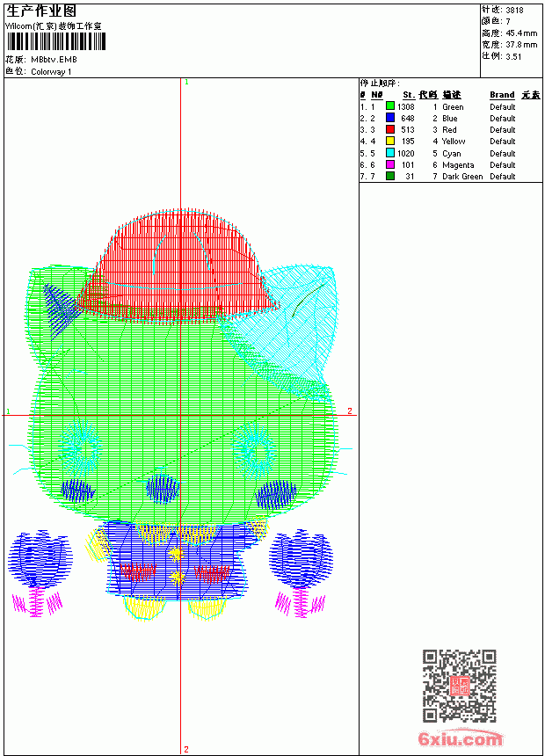Screen dimensions: 545x756
Task: Click the left blue tulip flower
Action: pyautogui.click(x=40, y=559)
